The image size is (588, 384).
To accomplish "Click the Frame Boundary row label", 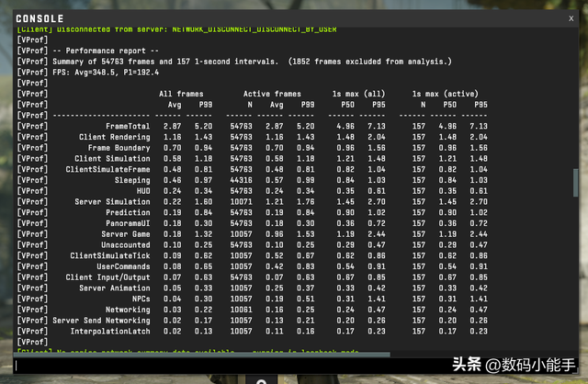I will coord(119,148).
